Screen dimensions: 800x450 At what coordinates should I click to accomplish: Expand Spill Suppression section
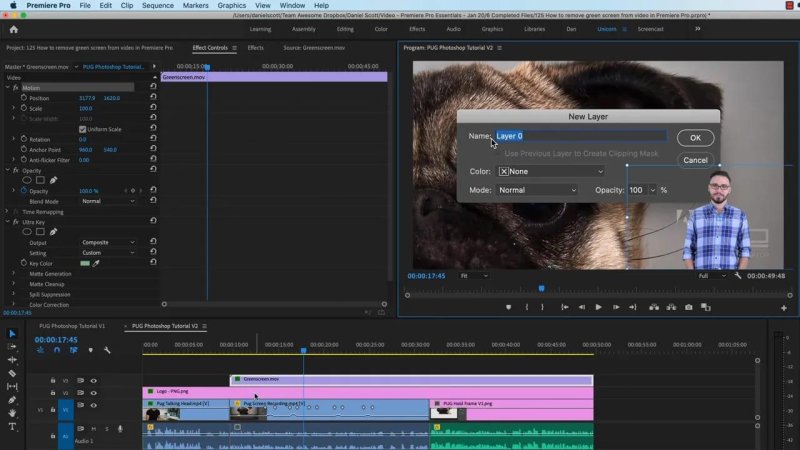pyautogui.click(x=14, y=294)
